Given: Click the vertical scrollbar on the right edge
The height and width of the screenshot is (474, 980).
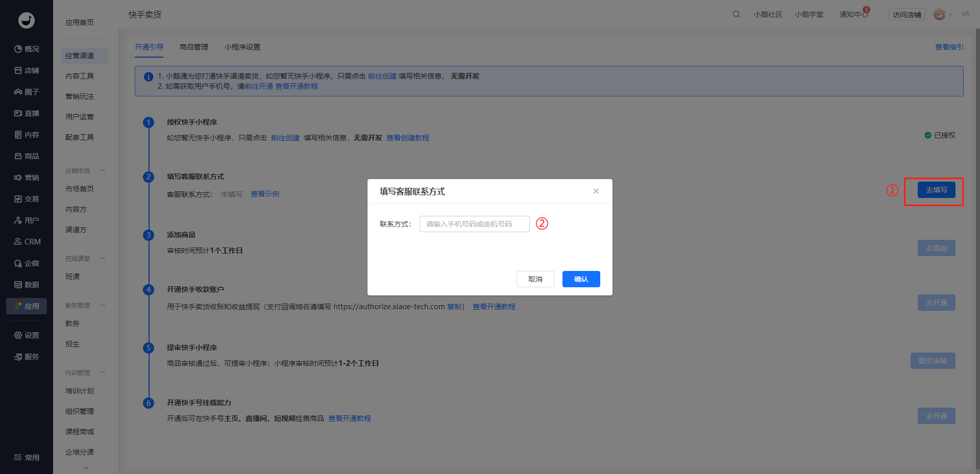Looking at the screenshot, I should coord(977,250).
